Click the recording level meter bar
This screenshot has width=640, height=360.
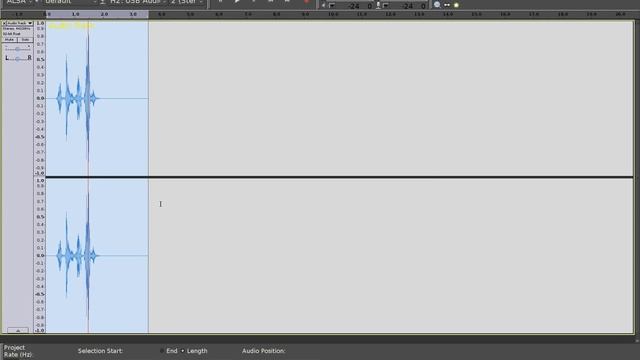[x=408, y=6]
